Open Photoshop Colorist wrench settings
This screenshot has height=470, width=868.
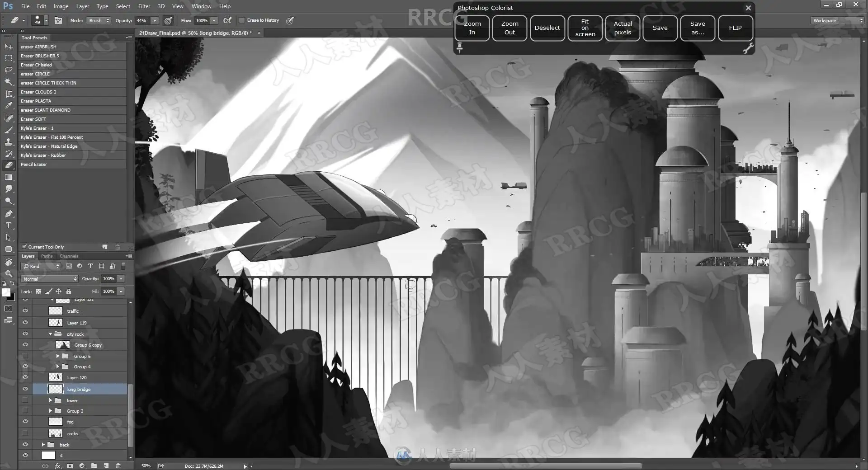point(748,48)
